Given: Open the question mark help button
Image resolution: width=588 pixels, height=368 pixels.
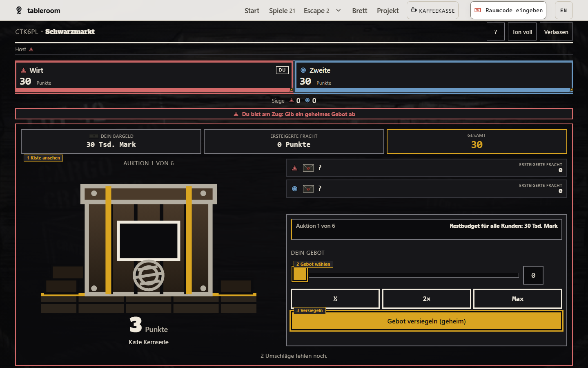Looking at the screenshot, I should point(495,32).
